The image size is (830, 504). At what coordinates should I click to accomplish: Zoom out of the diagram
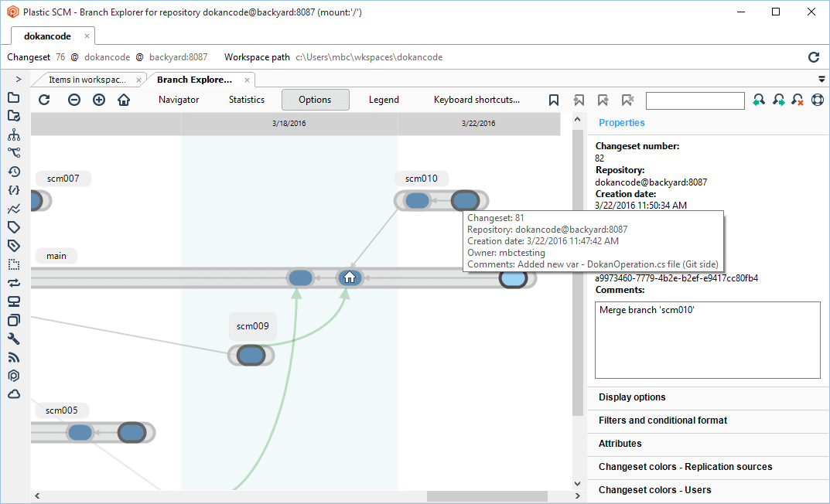click(73, 100)
